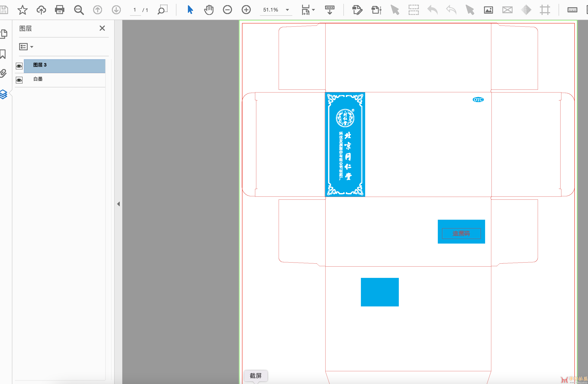The image size is (588, 384).
Task: Click the first undo arrow icon
Action: click(x=432, y=10)
